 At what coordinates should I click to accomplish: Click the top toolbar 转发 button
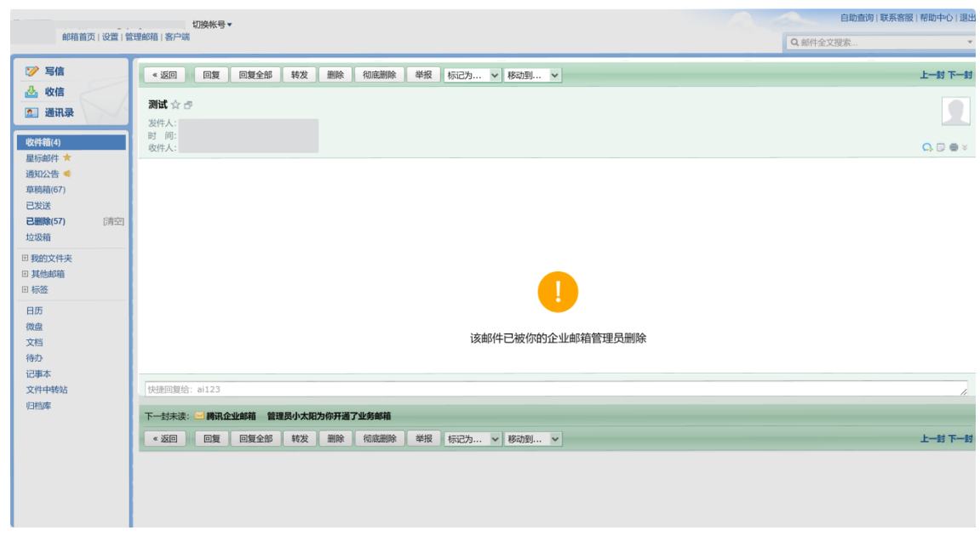(x=300, y=75)
